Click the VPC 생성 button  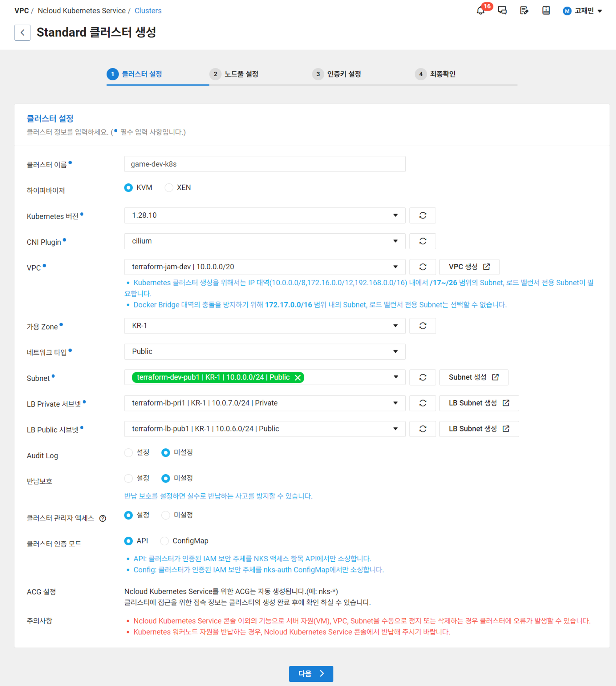point(469,267)
